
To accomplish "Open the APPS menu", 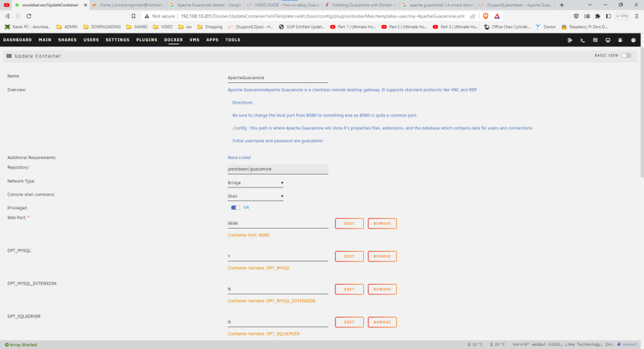I will [213, 40].
